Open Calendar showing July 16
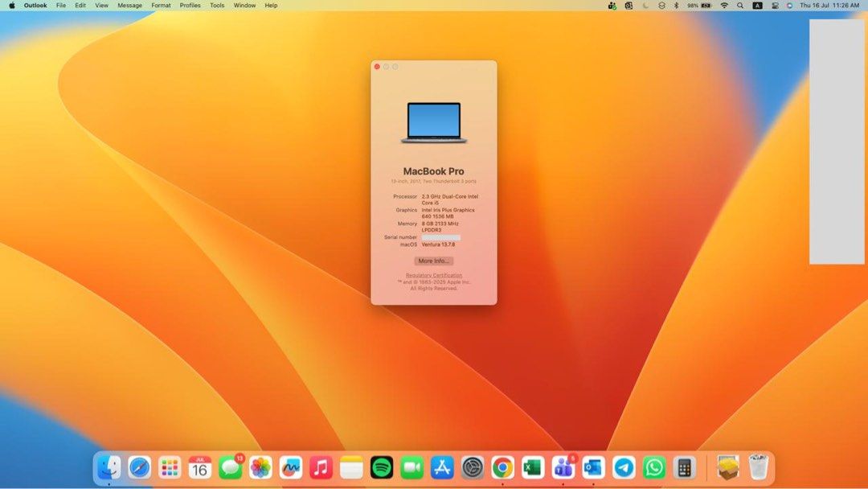 click(x=200, y=468)
